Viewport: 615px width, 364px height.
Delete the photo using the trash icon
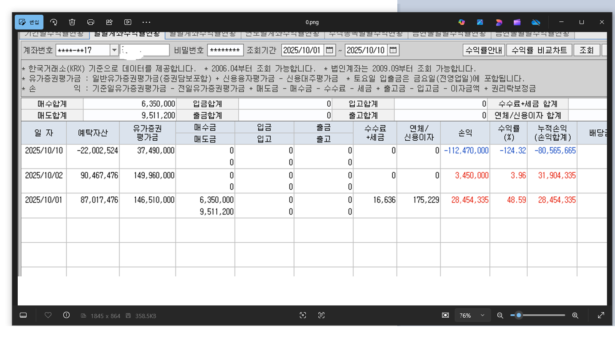(x=72, y=22)
